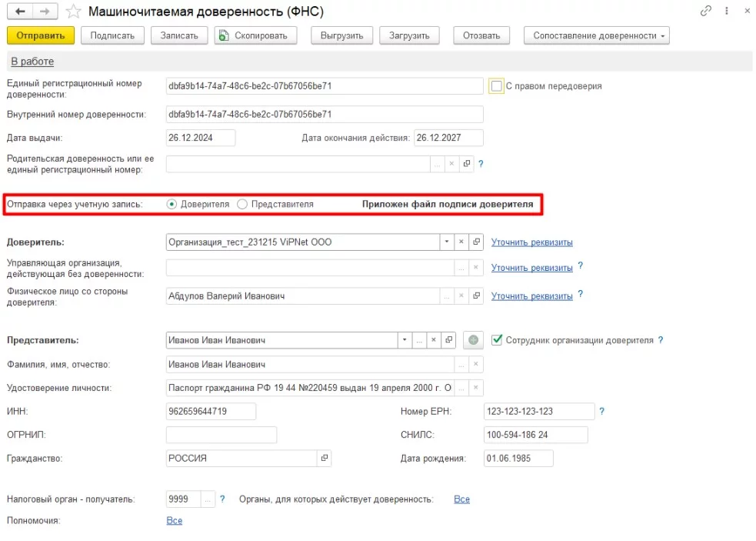Choose parent power of attorney via ellipsis
This screenshot has height=541, width=756.
(x=437, y=164)
